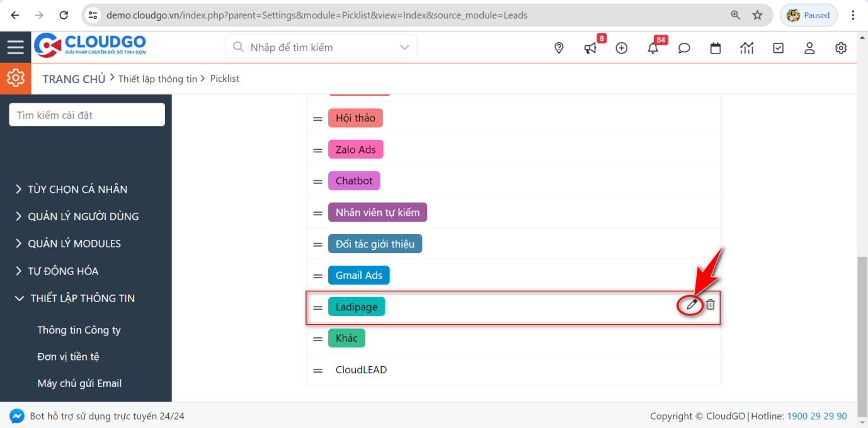Click the Thiết lập thông tin breadcrumb link
868x428 pixels.
(157, 79)
